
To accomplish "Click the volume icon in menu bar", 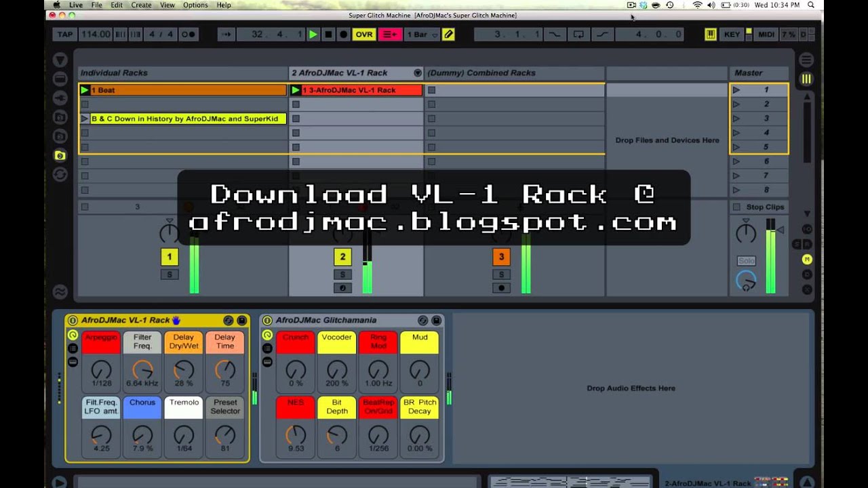I will pos(711,5).
